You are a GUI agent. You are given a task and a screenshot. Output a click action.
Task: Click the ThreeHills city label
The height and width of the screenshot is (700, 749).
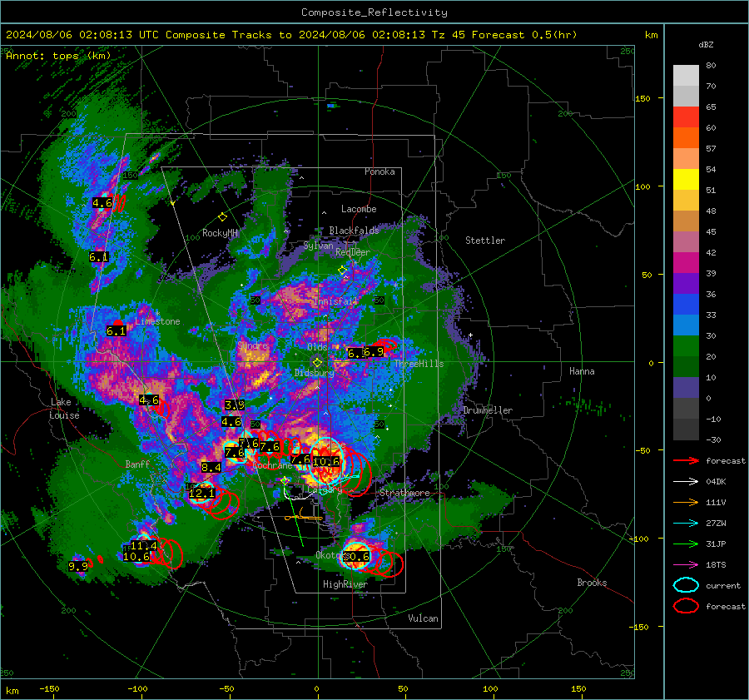(x=419, y=364)
